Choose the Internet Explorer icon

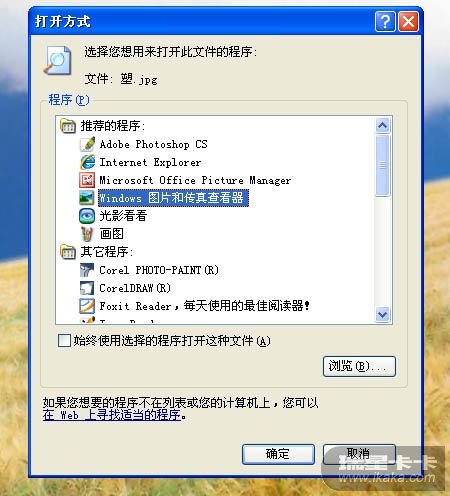(x=87, y=162)
